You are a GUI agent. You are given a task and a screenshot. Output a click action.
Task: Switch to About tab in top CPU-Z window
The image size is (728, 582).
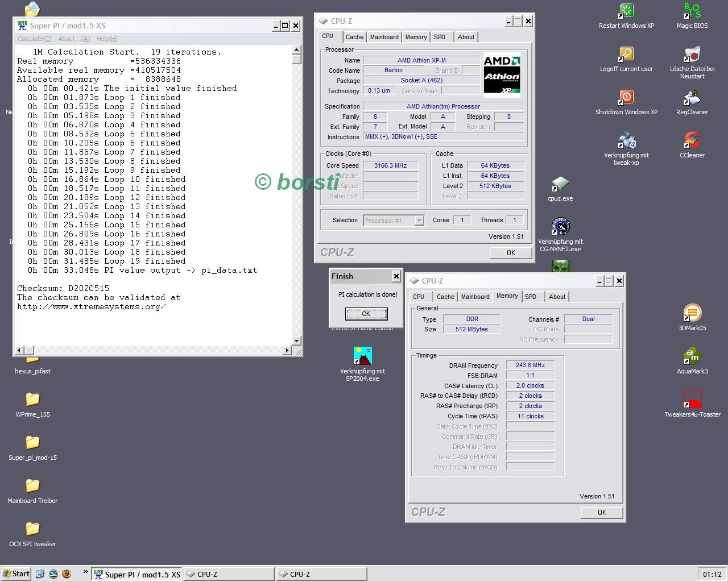pos(466,37)
